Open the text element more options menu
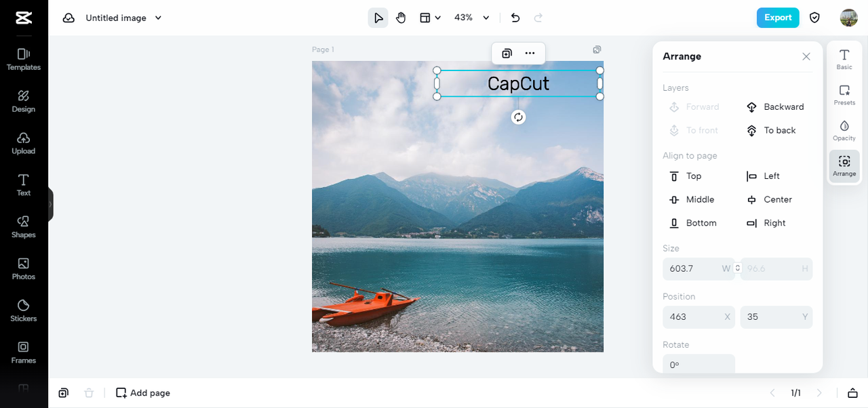Viewport: 868px width, 408px height. pyautogui.click(x=530, y=54)
